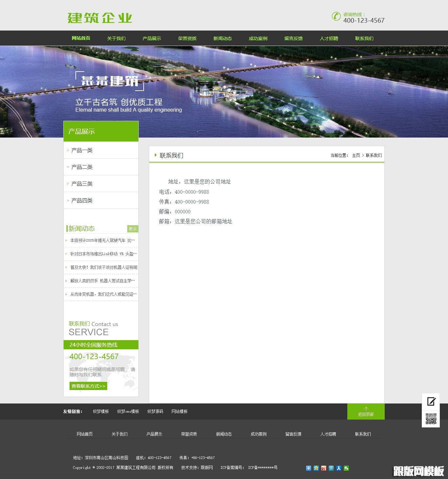Open 成功案例 in the top navigation bar
This screenshot has width=448, height=479.
pos(258,38)
